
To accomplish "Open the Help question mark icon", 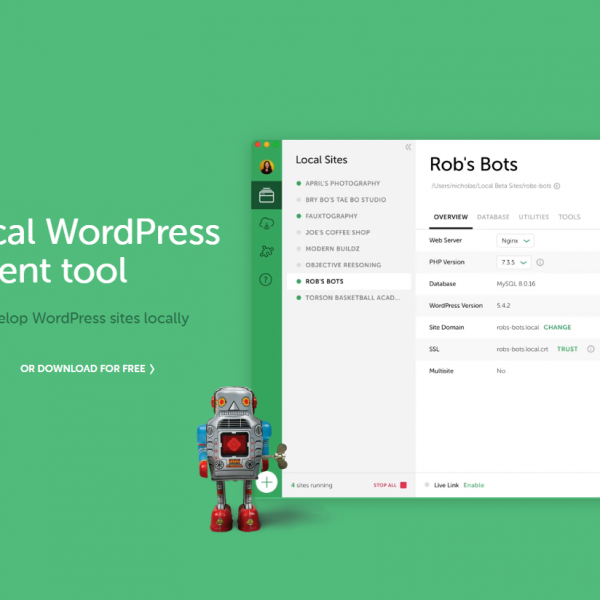I will pos(266,280).
